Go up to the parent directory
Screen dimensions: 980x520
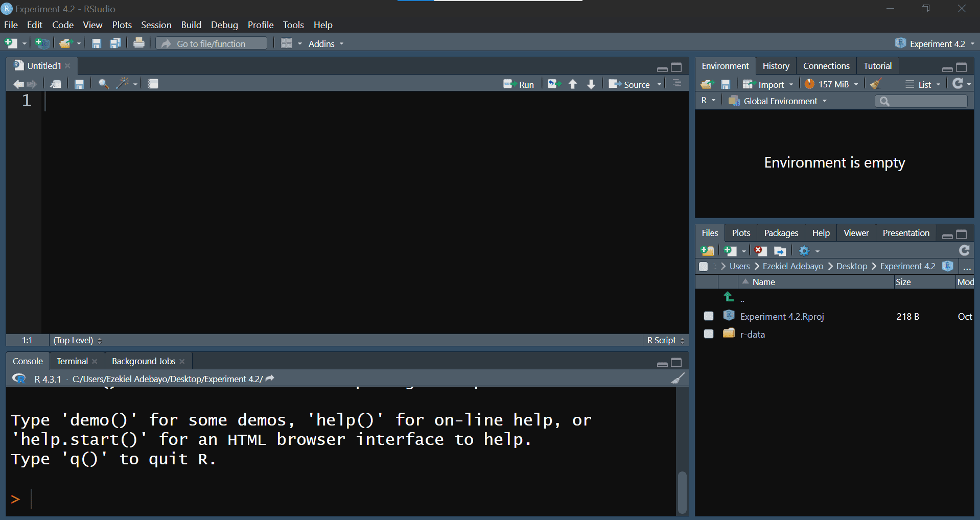(x=729, y=297)
